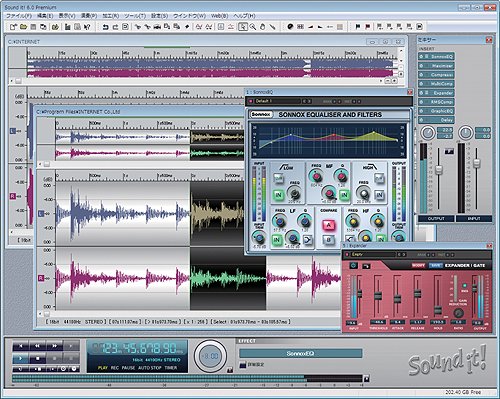500x399 pixels.
Task: Open the ヘルプ(H) menu
Action: tap(244, 16)
